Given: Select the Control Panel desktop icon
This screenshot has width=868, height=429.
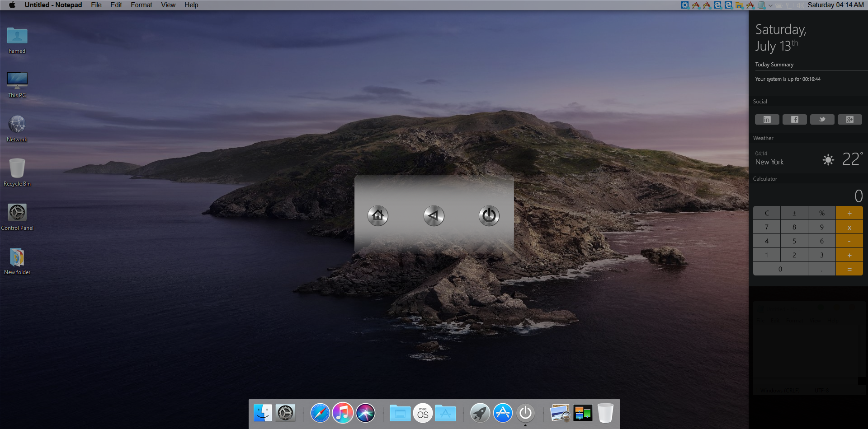Looking at the screenshot, I should (x=17, y=217).
